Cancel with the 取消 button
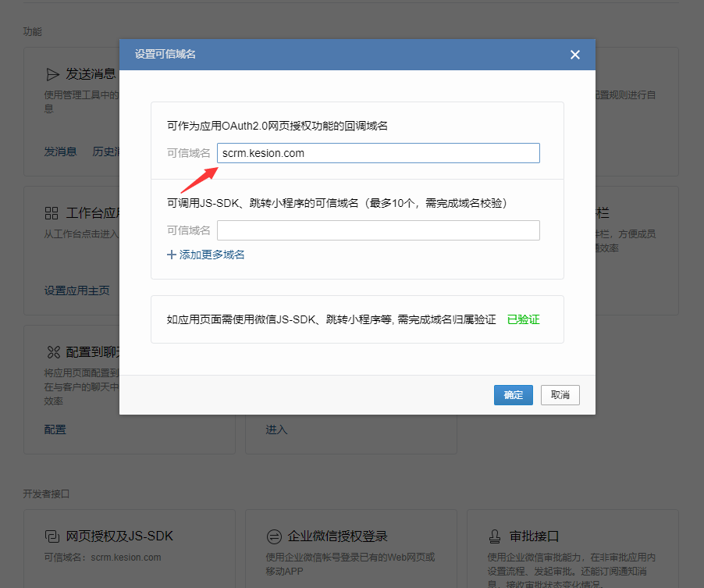The image size is (704, 588). [560, 395]
